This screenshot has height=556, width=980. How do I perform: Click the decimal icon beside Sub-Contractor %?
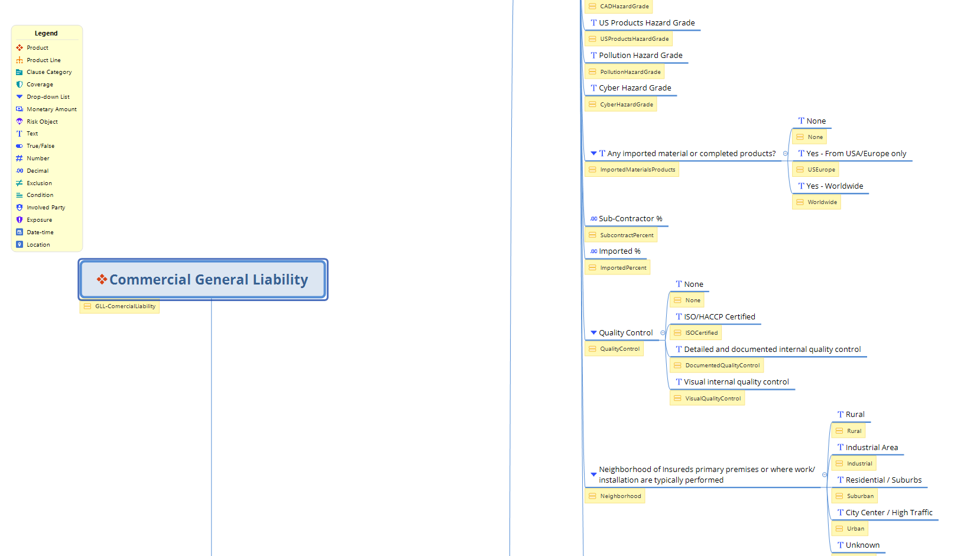pos(593,219)
